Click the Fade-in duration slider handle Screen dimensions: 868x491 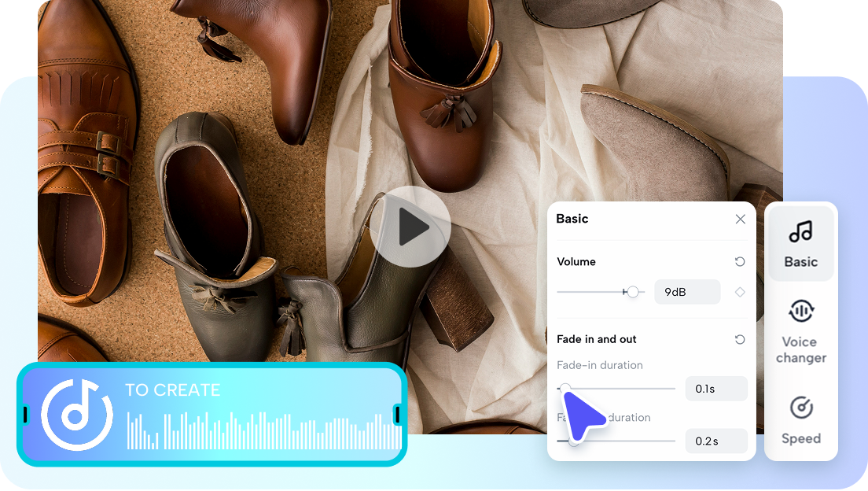(565, 388)
